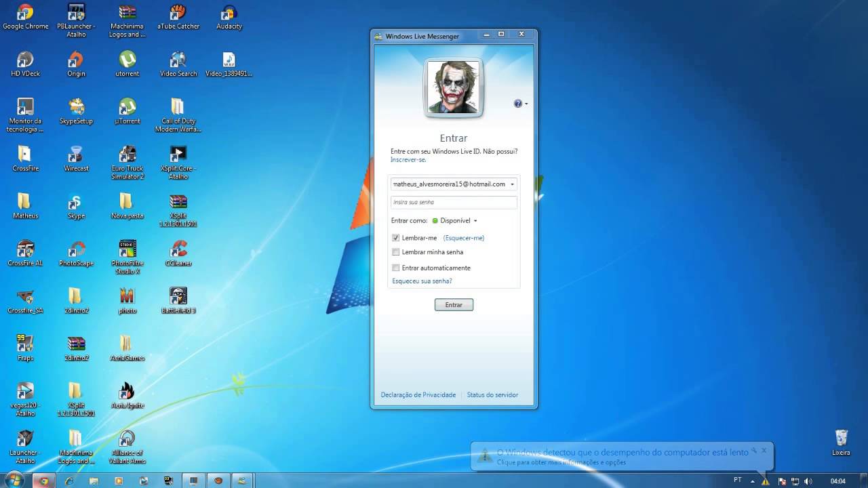868x488 pixels.
Task: Show hidden tray icons arrow
Action: coord(752,481)
